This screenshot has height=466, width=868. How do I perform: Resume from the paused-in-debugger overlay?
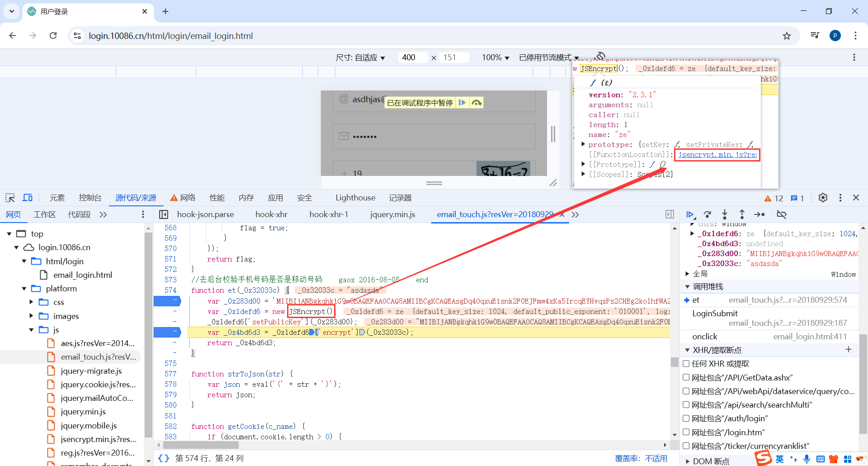[462, 103]
